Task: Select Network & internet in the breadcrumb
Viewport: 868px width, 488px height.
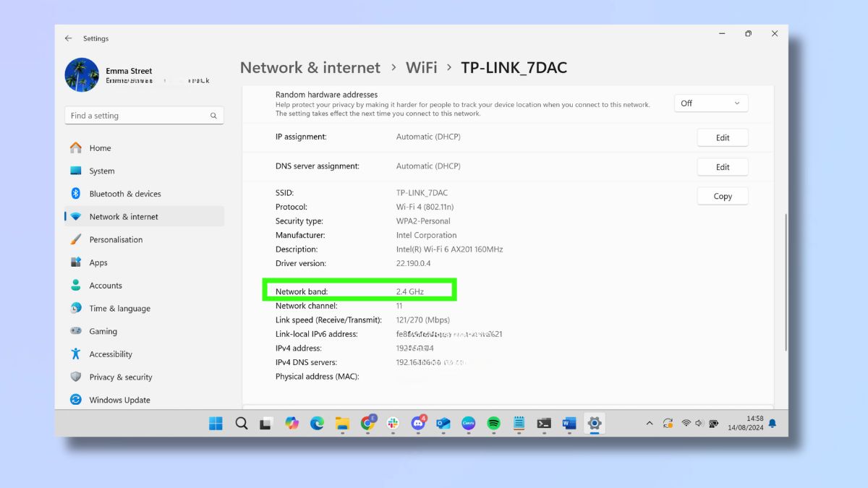Action: [x=310, y=67]
